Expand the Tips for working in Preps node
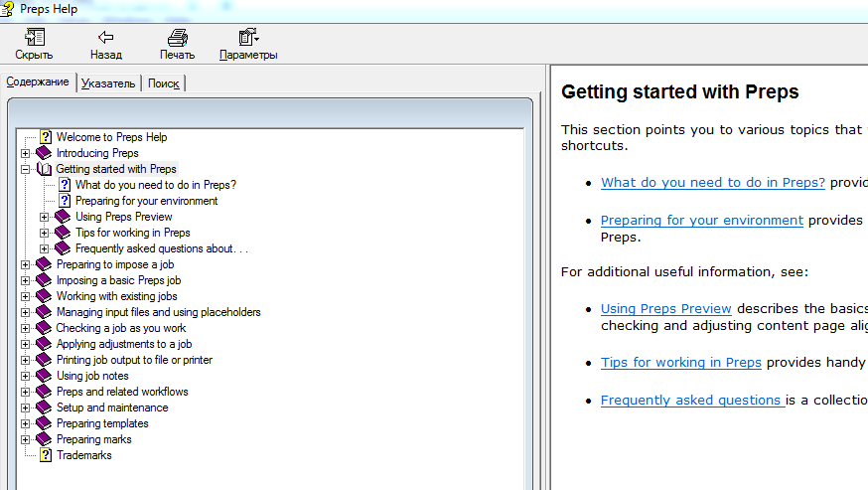Image resolution: width=868 pixels, height=490 pixels. tap(45, 234)
